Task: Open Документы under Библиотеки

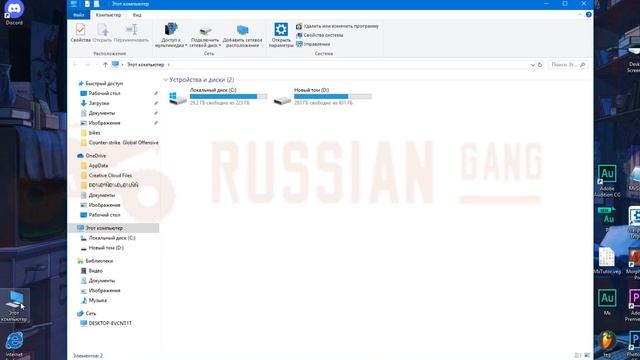Action: [102, 280]
